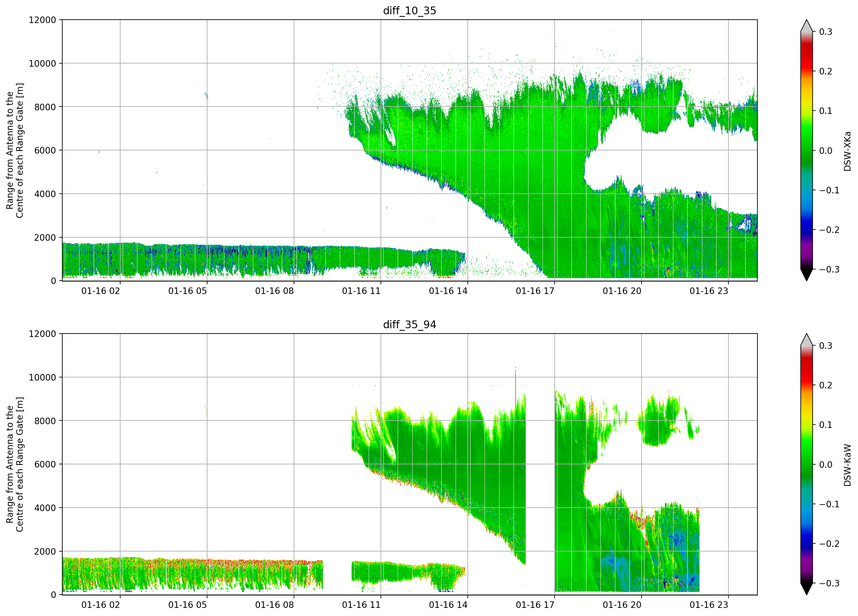The height and width of the screenshot is (616, 858).
Task: Click the −0.1 tick on DSW-KaW colorbar
Action: [829, 505]
